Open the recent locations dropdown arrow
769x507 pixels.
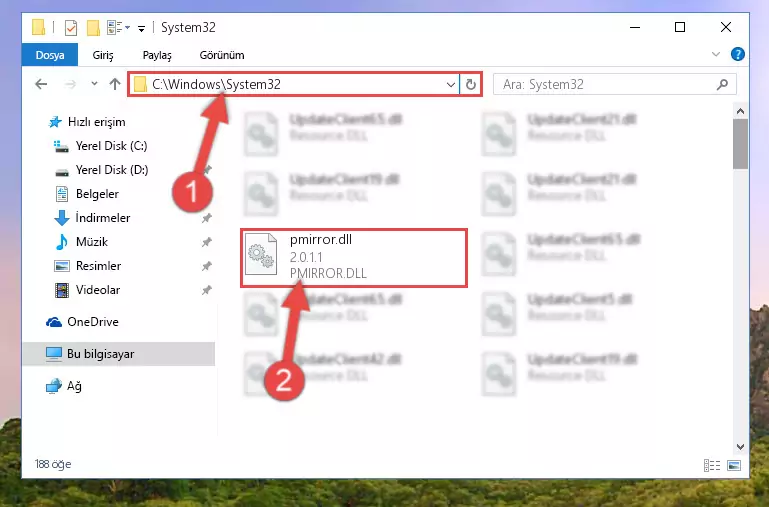[94, 84]
